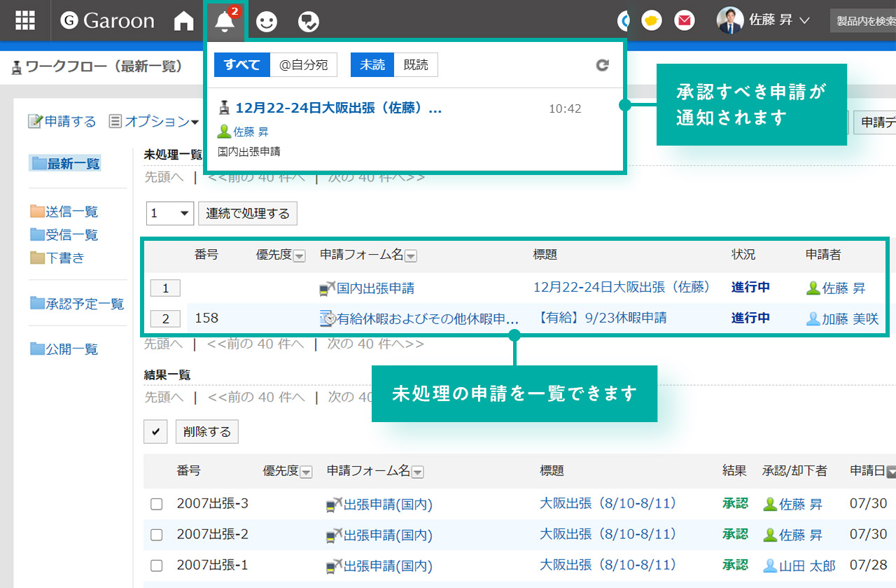Open the number select box showing 1
The width and height of the screenshot is (896, 588).
point(170,213)
